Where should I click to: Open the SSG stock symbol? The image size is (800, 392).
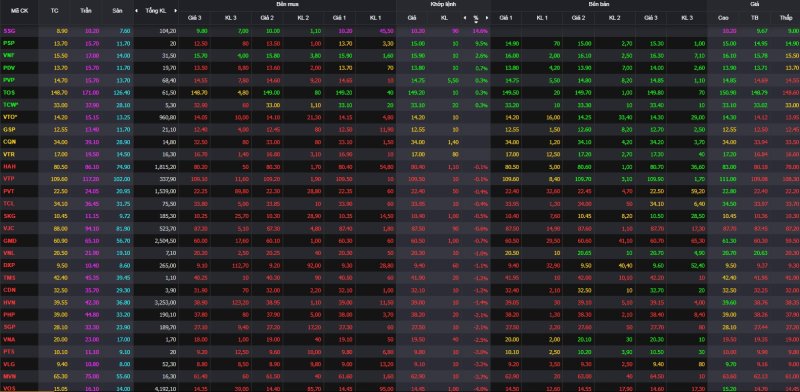(9, 31)
